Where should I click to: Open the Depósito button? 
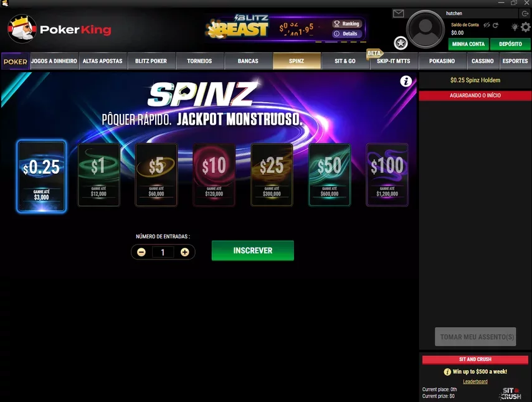coord(510,44)
